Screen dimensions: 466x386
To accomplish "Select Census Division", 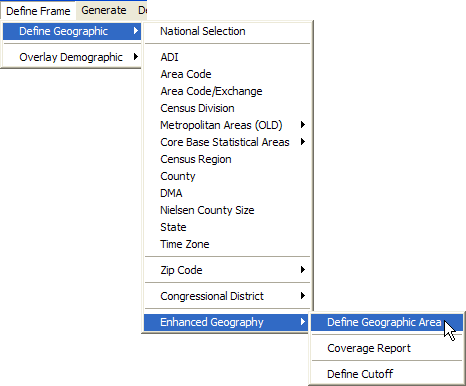I will [227, 108].
